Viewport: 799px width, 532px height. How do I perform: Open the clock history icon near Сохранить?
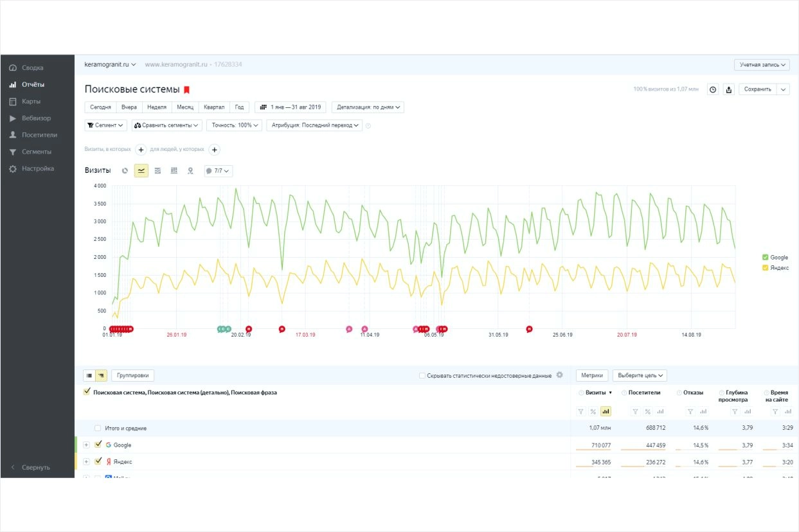coord(713,90)
